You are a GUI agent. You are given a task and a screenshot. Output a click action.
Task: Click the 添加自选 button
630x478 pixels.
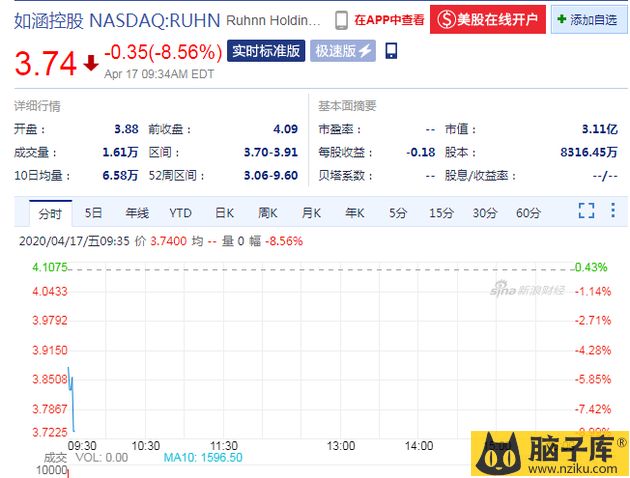(x=589, y=19)
